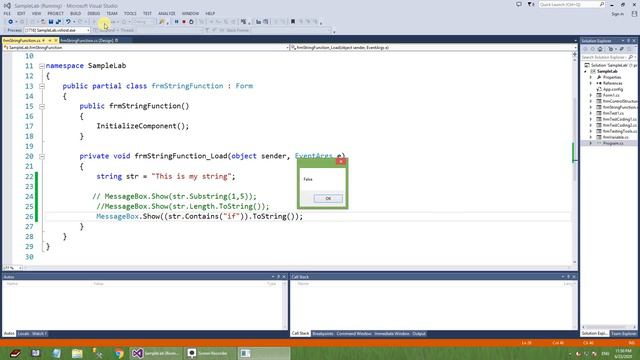Image resolution: width=640 pixels, height=360 pixels.
Task: Switch to the Breakpoints tab
Action: [322, 334]
